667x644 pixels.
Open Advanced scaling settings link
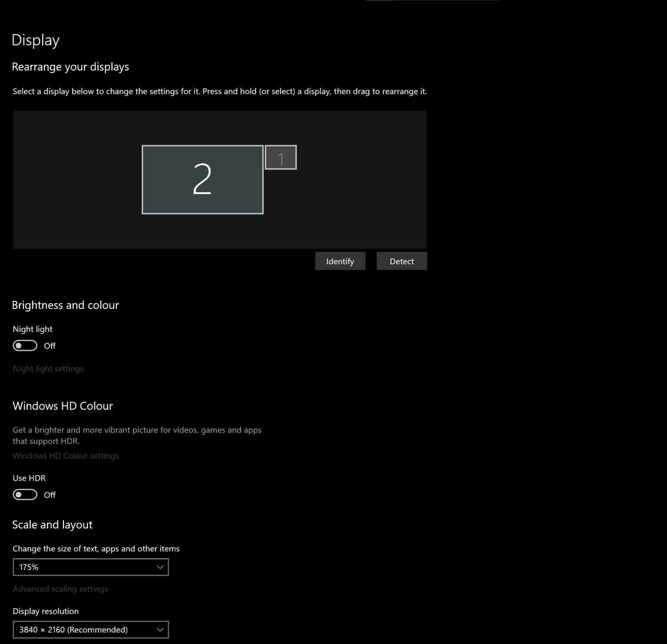(60, 589)
